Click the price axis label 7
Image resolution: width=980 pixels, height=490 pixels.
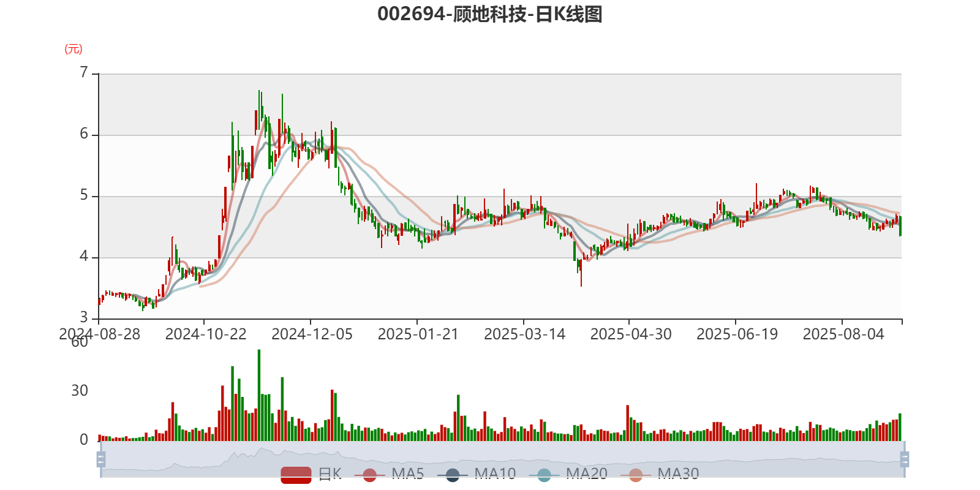click(x=84, y=73)
